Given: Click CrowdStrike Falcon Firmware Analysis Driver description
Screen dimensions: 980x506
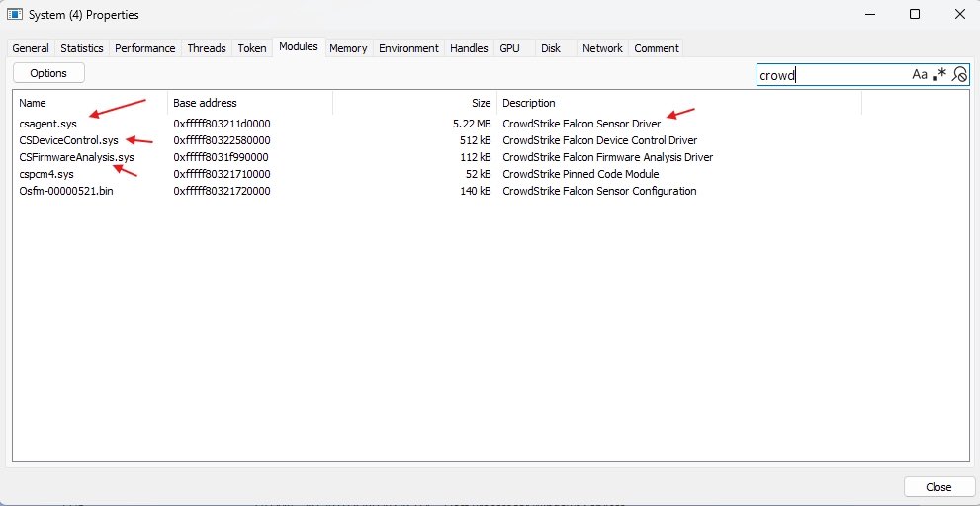Looking at the screenshot, I should pos(607,157).
